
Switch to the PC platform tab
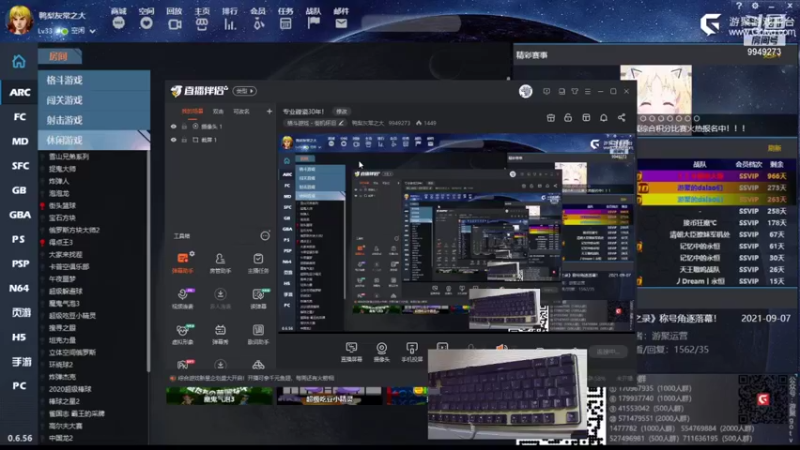point(19,386)
